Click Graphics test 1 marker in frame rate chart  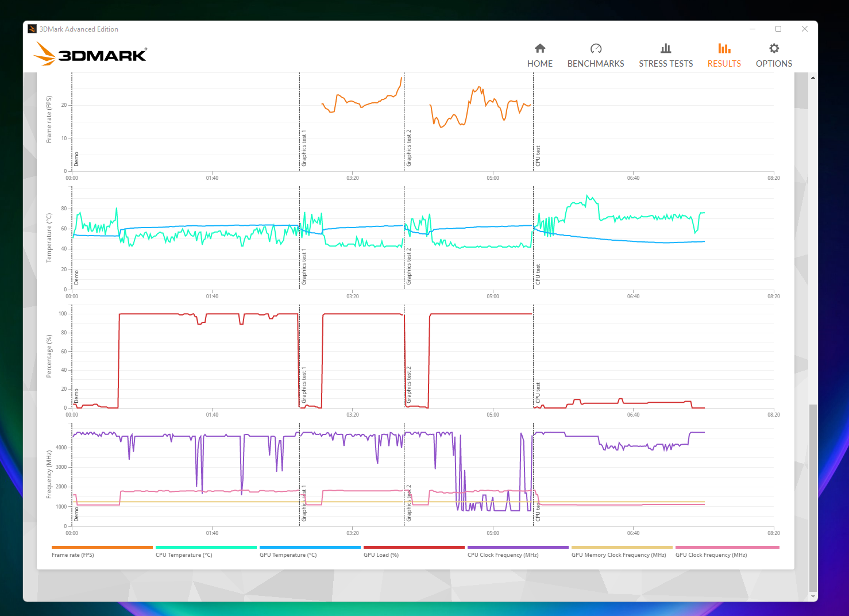coord(304,148)
